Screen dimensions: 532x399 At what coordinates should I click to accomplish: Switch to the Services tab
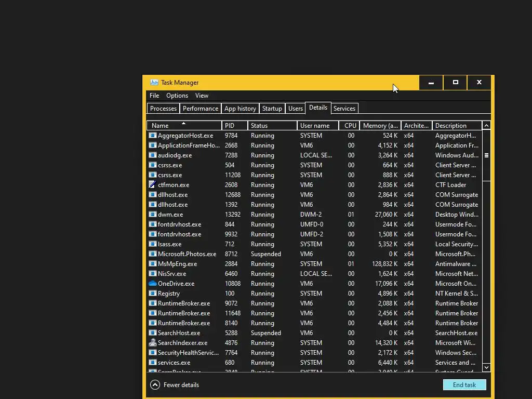[344, 109]
